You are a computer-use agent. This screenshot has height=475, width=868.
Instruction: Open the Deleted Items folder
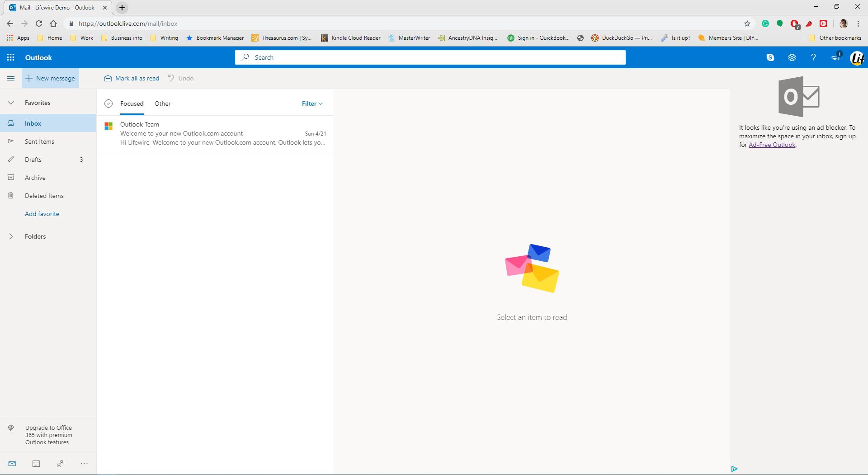pos(48,196)
